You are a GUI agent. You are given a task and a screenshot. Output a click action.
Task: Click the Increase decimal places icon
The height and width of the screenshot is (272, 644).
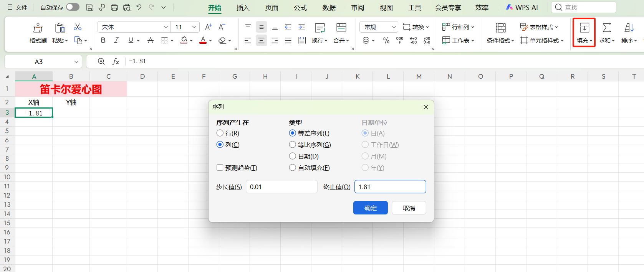(x=413, y=40)
